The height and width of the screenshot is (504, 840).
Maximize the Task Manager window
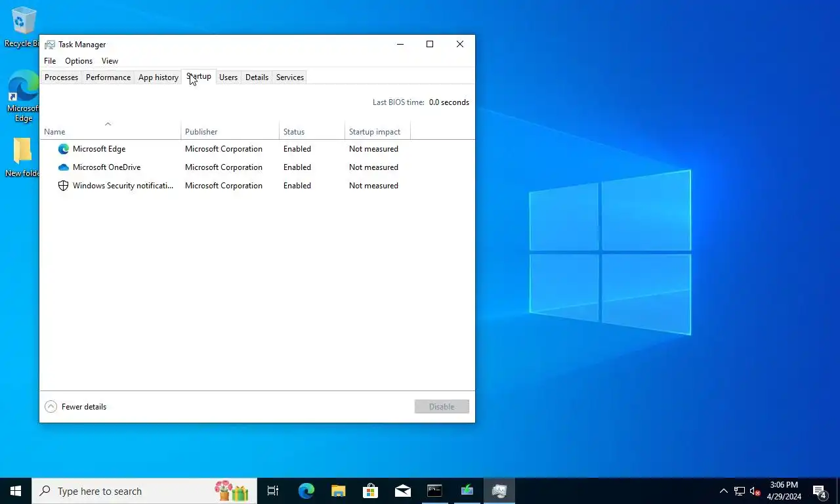coord(430,45)
